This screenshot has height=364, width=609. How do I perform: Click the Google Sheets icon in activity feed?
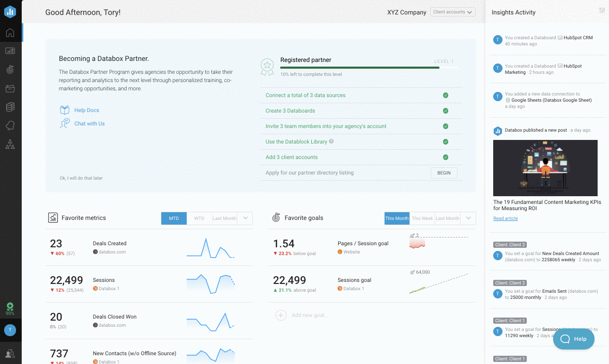point(508,100)
